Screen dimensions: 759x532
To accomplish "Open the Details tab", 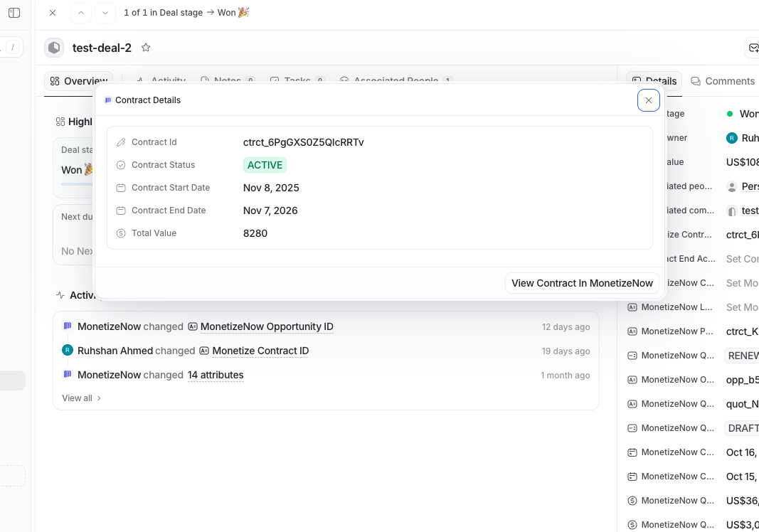I will click(654, 81).
